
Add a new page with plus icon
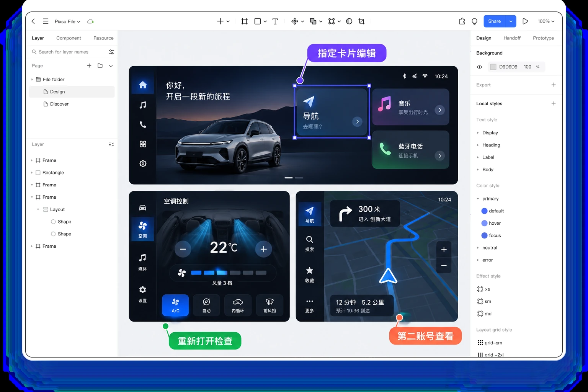point(89,65)
